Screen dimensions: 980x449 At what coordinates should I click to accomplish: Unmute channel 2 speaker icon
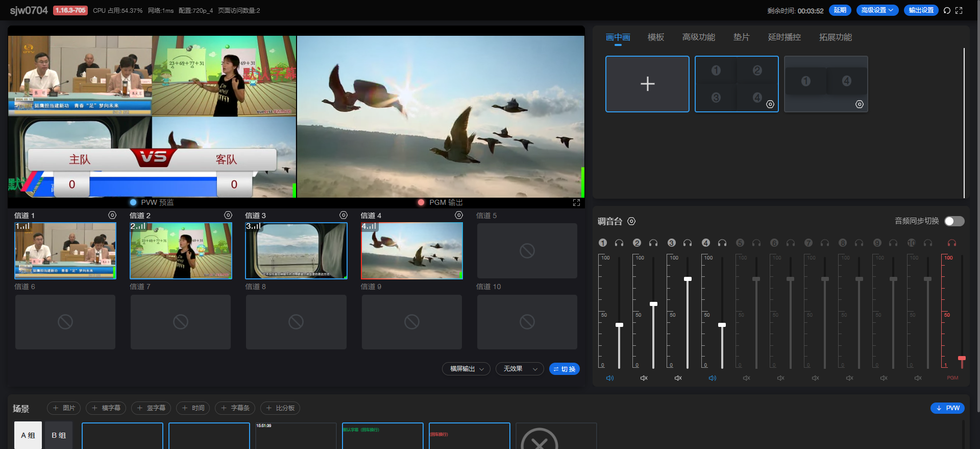click(644, 378)
